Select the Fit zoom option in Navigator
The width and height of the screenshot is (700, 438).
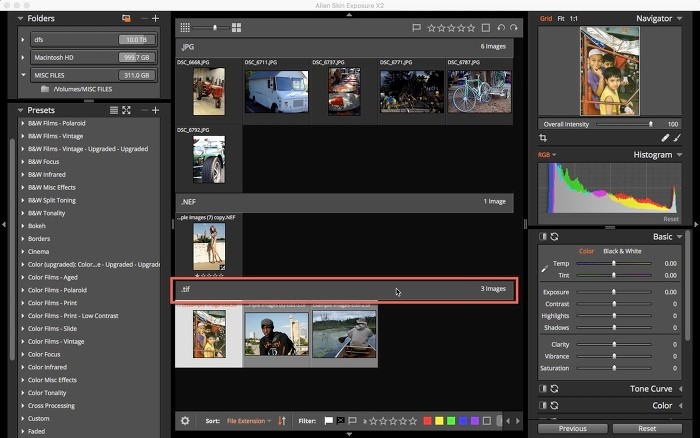(561, 18)
